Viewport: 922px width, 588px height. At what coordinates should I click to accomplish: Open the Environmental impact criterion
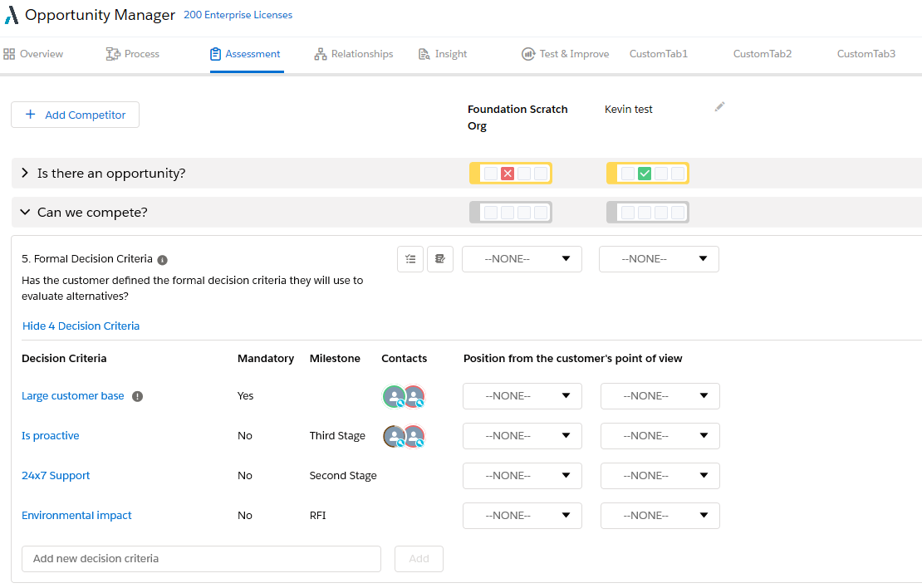point(76,516)
